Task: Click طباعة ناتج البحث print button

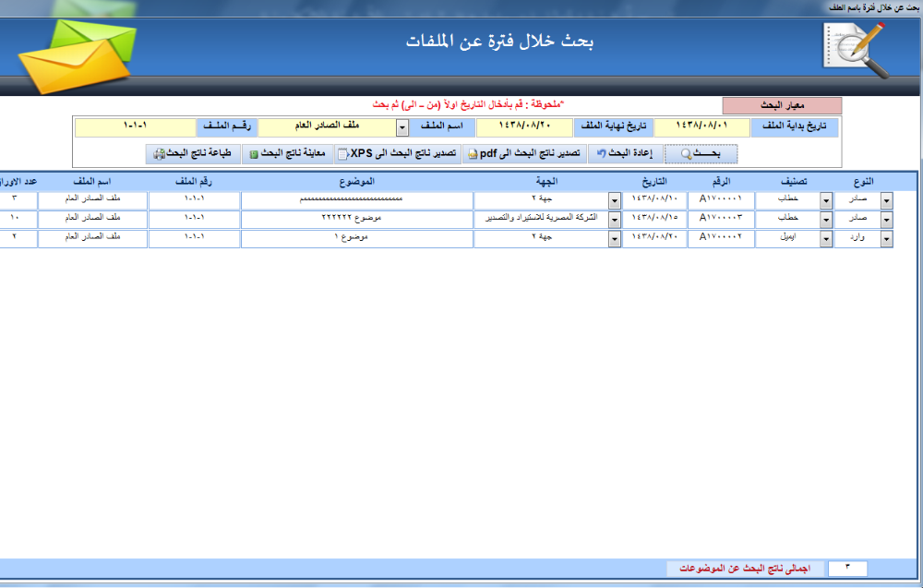Action: point(193,154)
